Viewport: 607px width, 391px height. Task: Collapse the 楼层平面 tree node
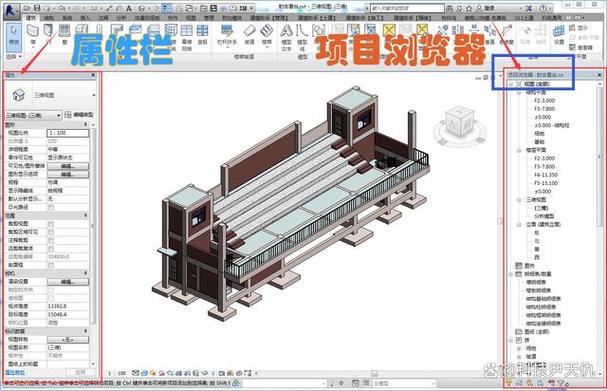(519, 150)
